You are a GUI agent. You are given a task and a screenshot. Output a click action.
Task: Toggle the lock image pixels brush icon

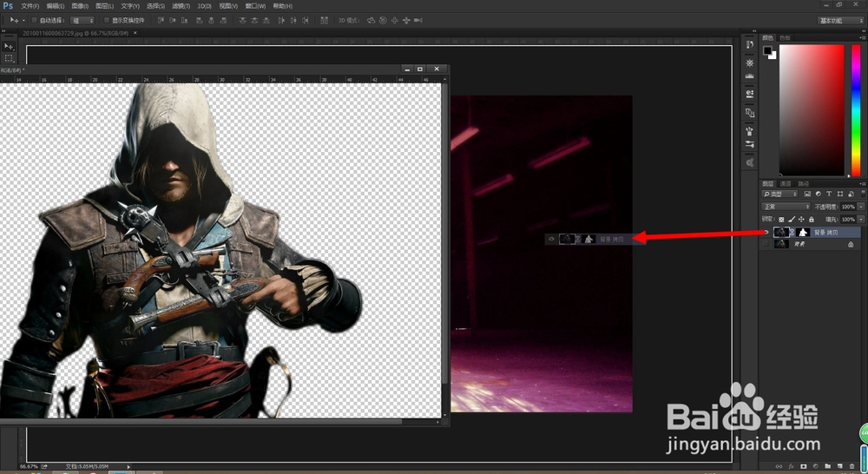792,220
